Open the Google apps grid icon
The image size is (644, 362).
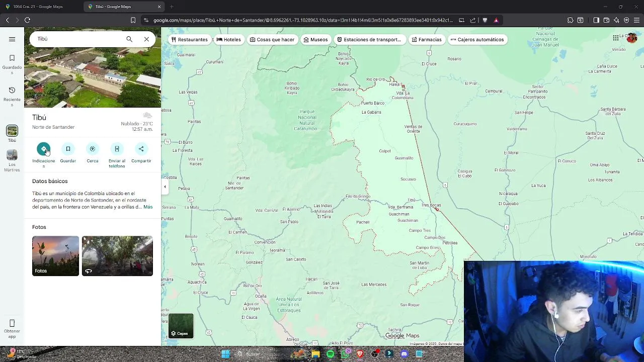(616, 38)
